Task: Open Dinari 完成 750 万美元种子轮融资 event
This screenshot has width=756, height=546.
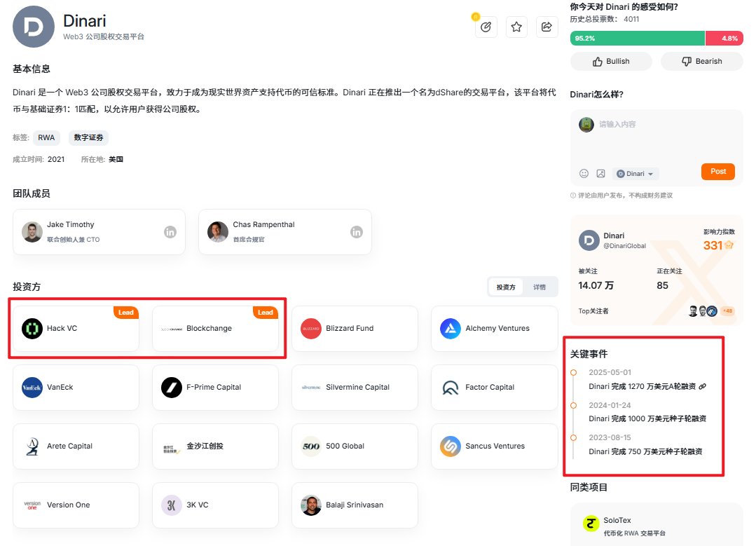Action: [645, 451]
